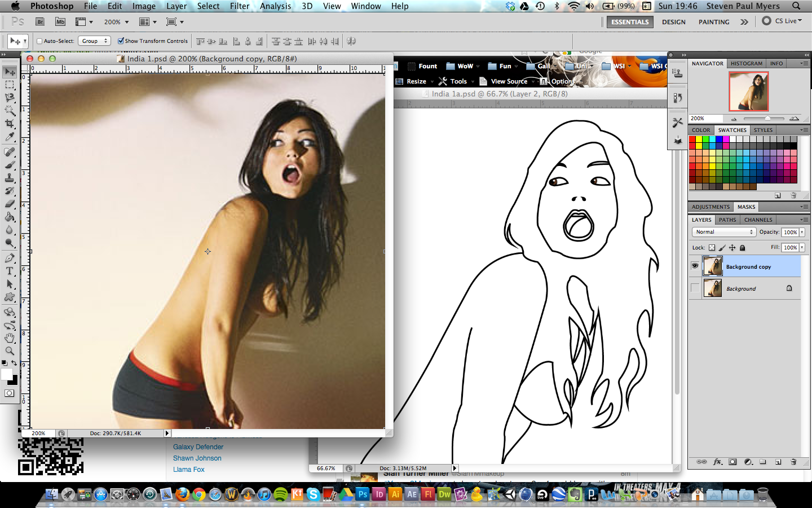Launch Mini Bridge from application bar
Image resolution: width=812 pixels, height=508 pixels.
click(x=60, y=22)
